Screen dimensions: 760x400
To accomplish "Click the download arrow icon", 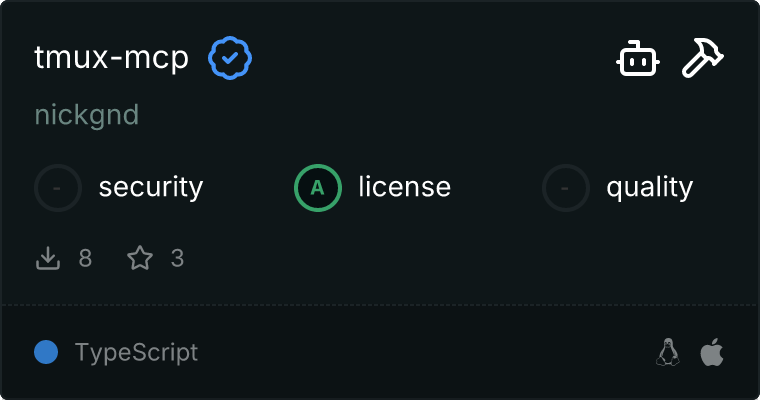I will click(48, 259).
